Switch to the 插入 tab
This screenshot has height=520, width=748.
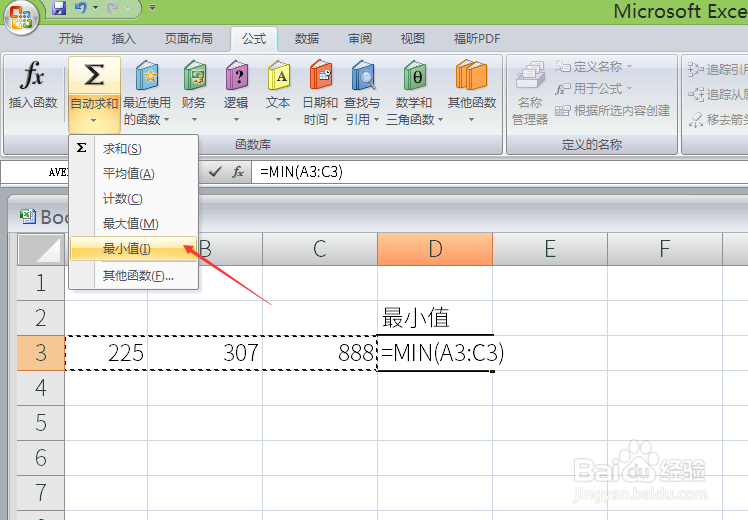click(x=123, y=39)
